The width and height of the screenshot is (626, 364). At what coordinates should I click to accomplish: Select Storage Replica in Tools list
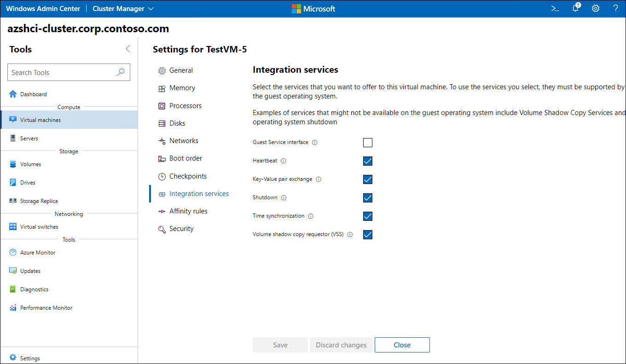point(69,201)
